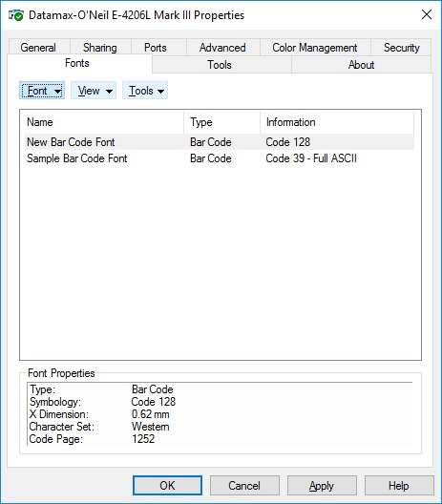
Task: Click Bar Code type of Sample font
Action: pyautogui.click(x=211, y=158)
